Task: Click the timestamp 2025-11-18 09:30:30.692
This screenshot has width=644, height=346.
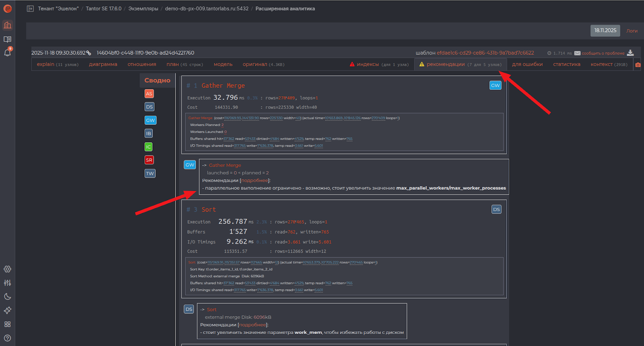Action: click(58, 53)
